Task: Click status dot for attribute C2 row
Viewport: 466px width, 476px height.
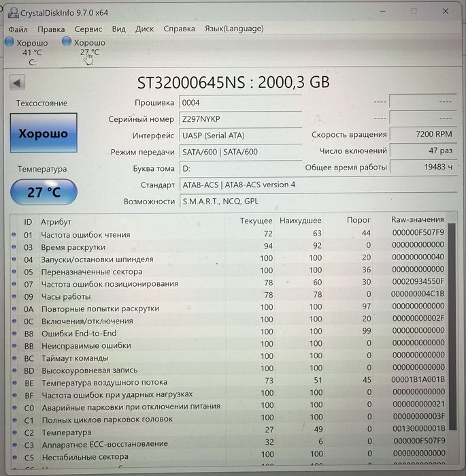Action: point(14,432)
